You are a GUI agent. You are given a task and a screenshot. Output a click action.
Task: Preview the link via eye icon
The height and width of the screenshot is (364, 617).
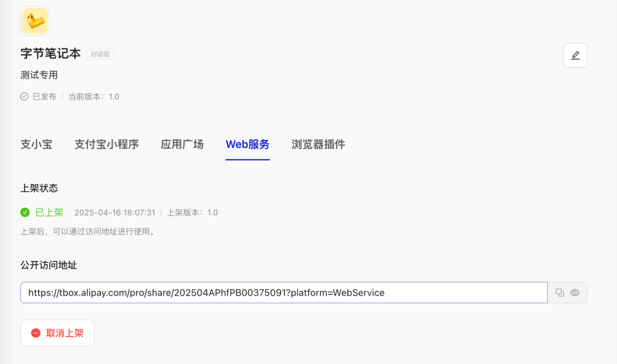click(x=575, y=293)
